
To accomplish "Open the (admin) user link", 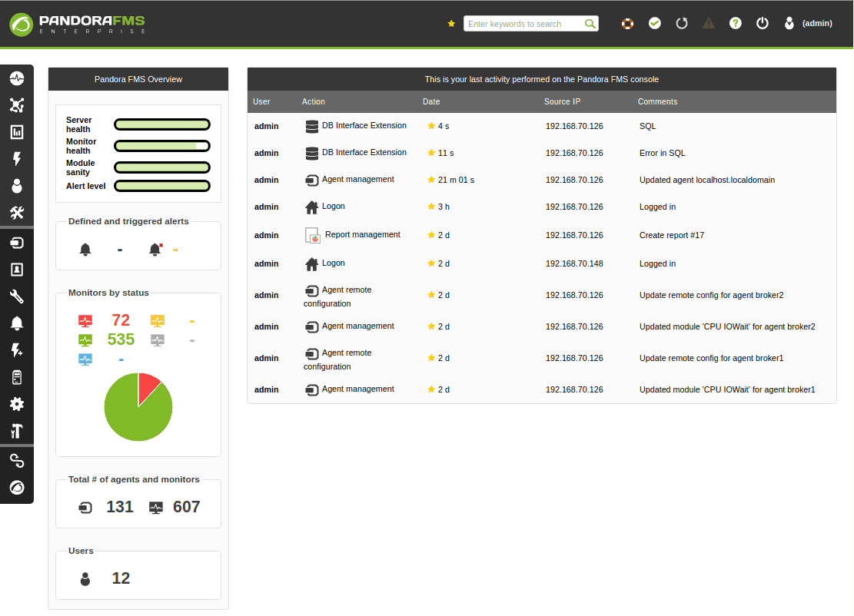I will click(817, 23).
